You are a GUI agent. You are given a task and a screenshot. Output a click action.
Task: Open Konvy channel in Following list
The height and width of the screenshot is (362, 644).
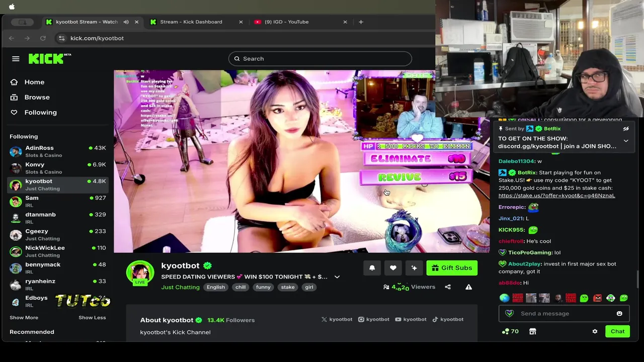58,168
